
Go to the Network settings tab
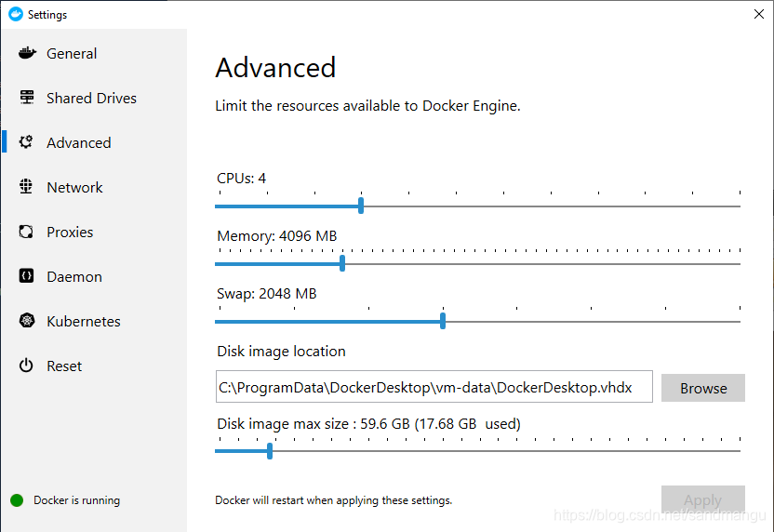[74, 187]
